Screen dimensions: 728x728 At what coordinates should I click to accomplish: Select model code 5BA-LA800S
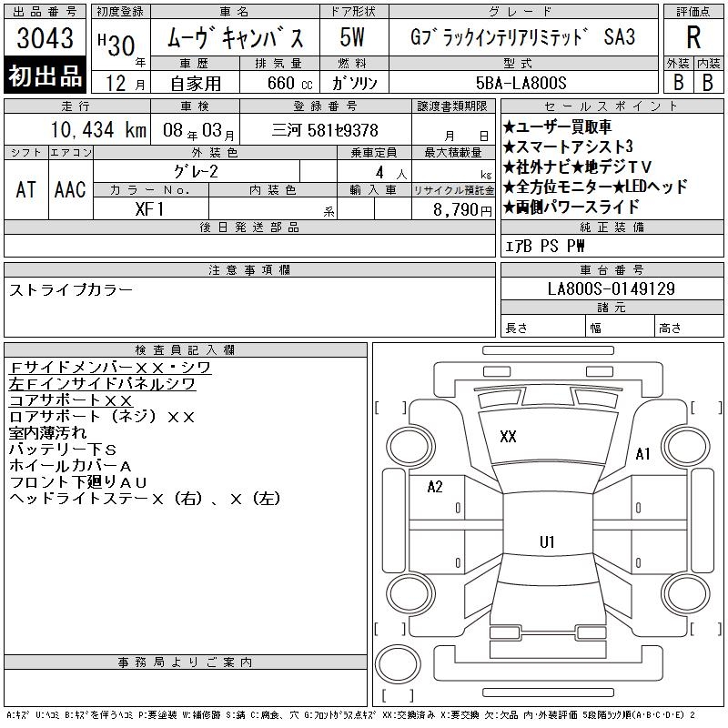coord(521,83)
